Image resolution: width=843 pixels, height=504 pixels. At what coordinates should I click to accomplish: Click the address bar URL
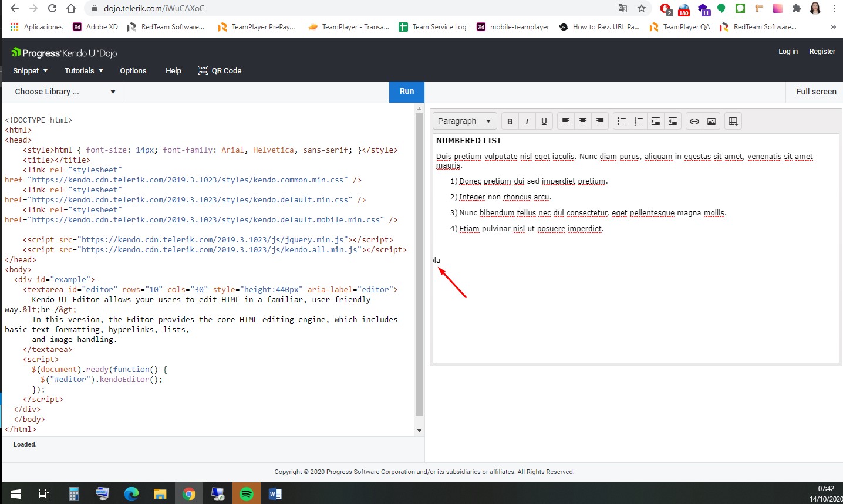click(x=154, y=8)
